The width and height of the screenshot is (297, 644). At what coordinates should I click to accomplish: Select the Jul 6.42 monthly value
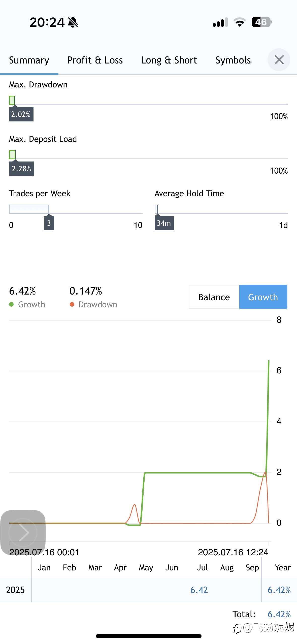(x=199, y=590)
